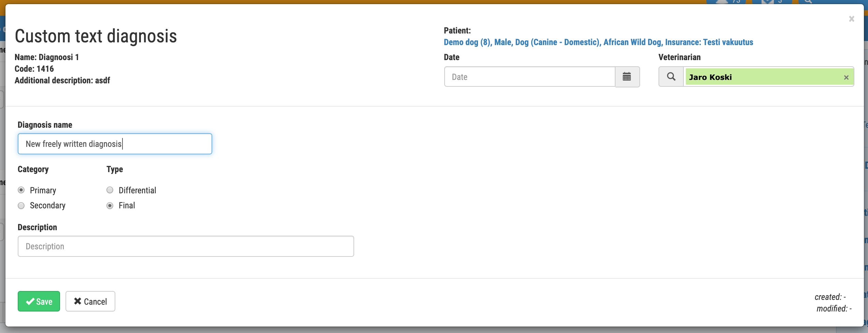Screen dimensions: 868x333
Task: Open the calendar date picker
Action: coord(627,77)
